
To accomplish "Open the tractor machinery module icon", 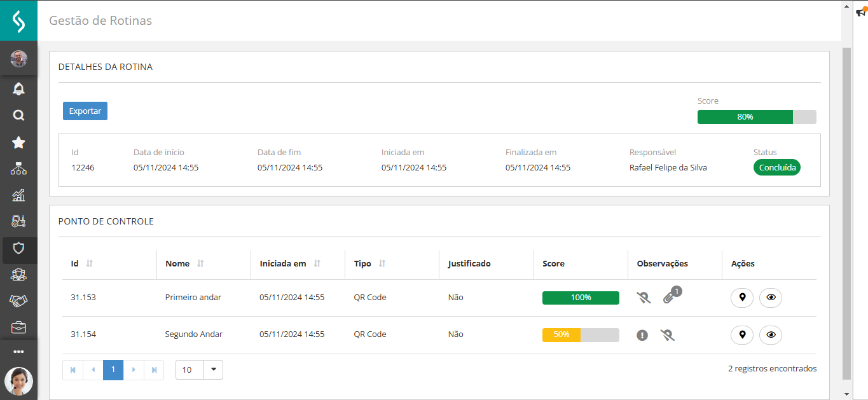I will [x=18, y=221].
